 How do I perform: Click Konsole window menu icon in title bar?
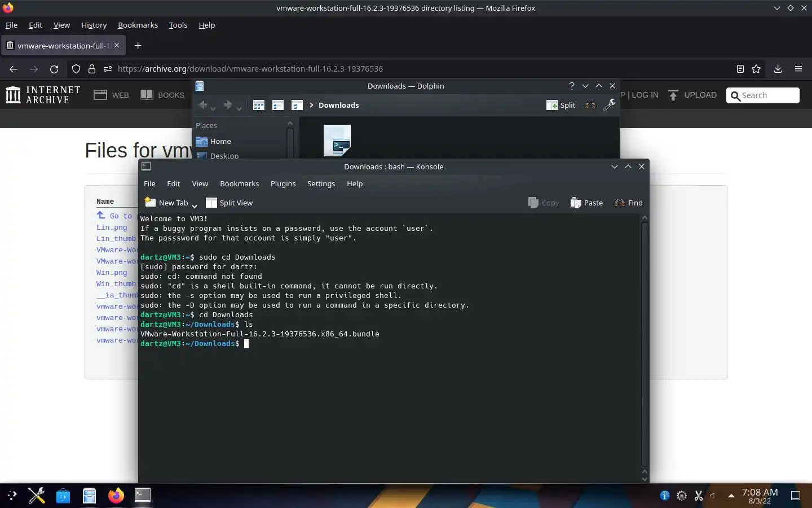coord(146,166)
